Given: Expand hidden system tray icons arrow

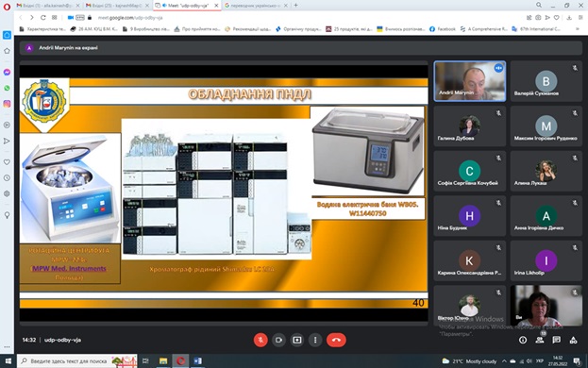Looking at the screenshot, I should [504, 361].
